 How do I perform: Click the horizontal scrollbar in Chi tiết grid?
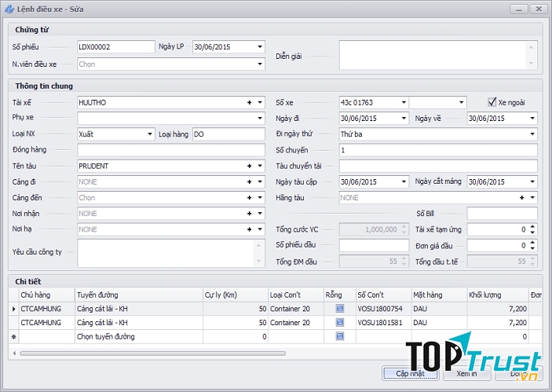(x=157, y=353)
